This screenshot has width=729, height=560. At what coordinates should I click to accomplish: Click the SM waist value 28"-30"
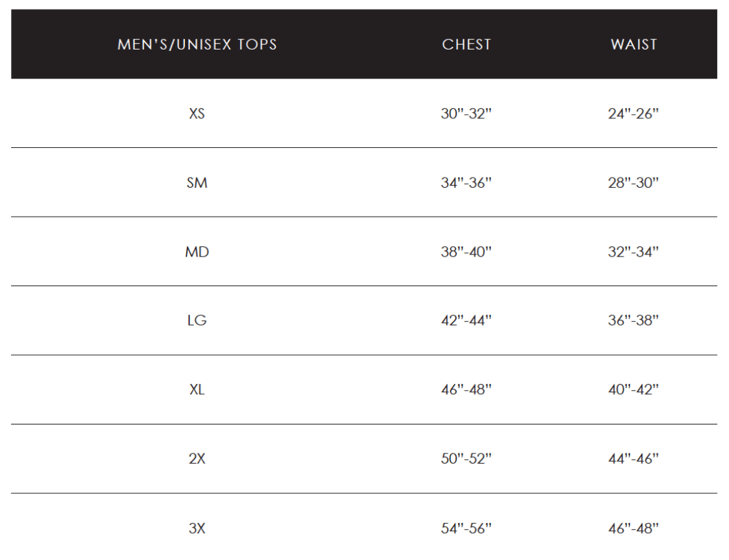point(633,183)
